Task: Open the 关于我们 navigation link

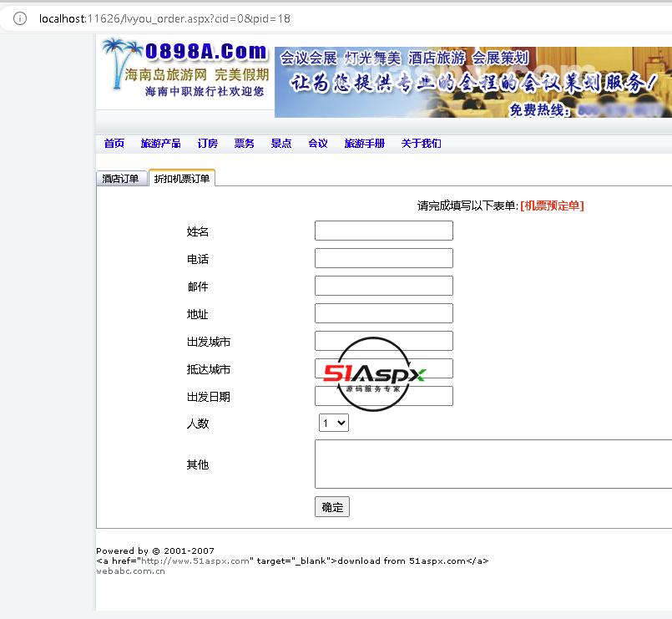Action: click(x=422, y=144)
